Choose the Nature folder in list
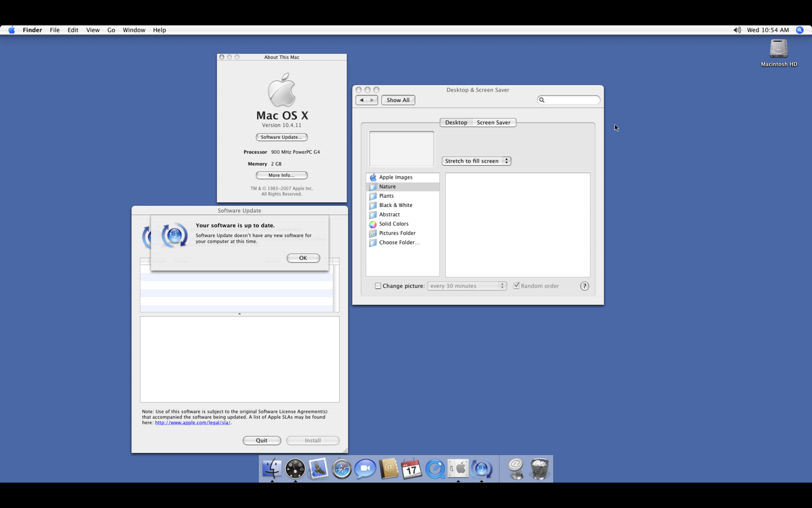Viewport: 812px width, 508px height. (403, 187)
